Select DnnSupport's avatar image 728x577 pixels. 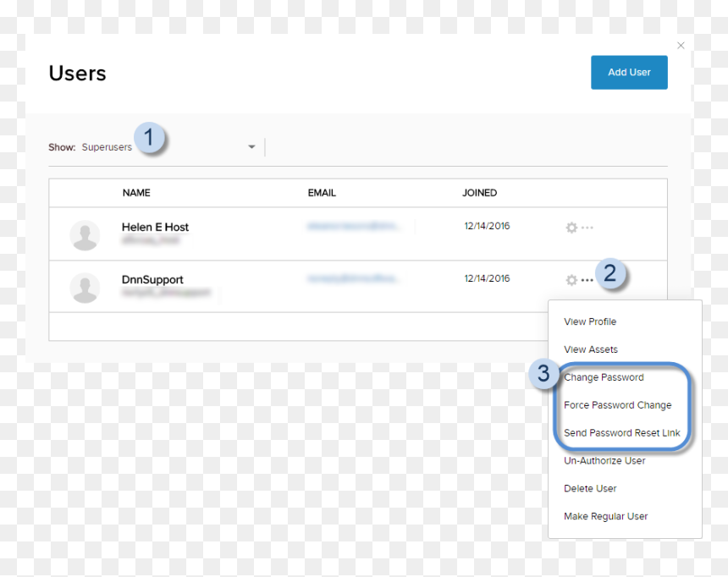pyautogui.click(x=85, y=288)
